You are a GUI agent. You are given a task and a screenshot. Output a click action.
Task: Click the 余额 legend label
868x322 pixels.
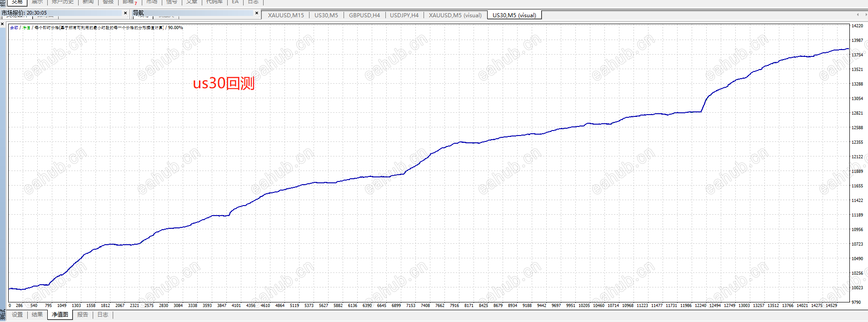(x=14, y=28)
